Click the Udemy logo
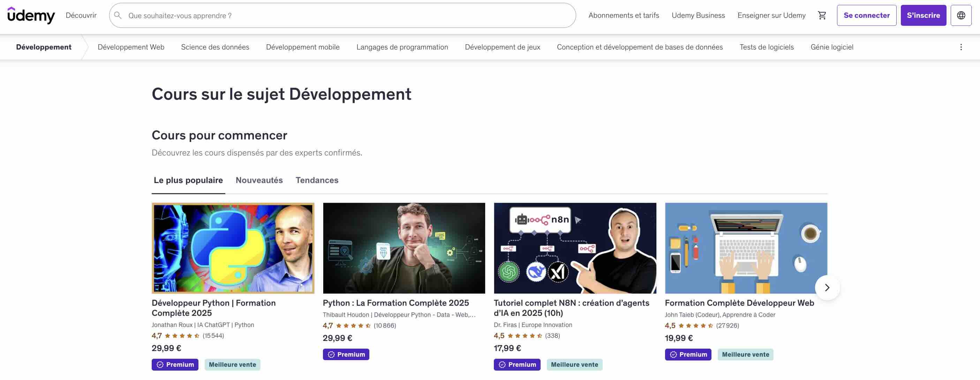This screenshot has height=380, width=980. pos(31,15)
